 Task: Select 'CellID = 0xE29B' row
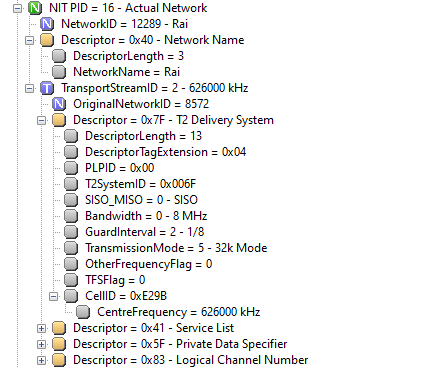pos(126,296)
